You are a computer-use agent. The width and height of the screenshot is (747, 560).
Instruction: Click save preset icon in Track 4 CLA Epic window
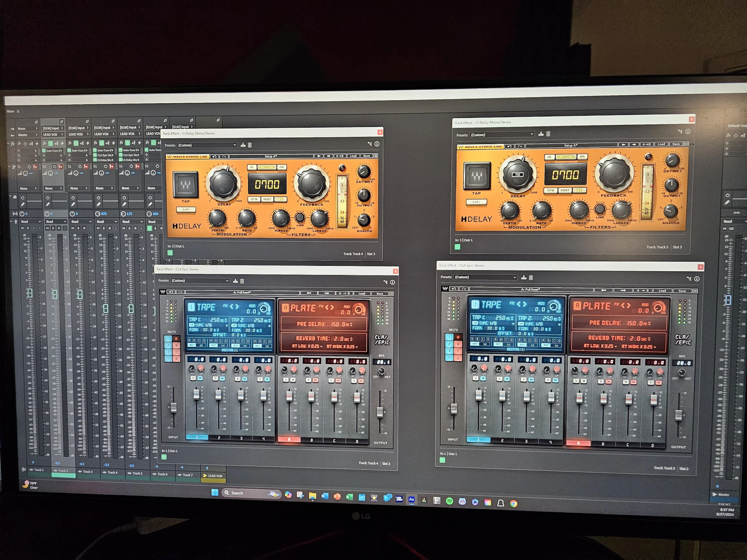tap(235, 281)
